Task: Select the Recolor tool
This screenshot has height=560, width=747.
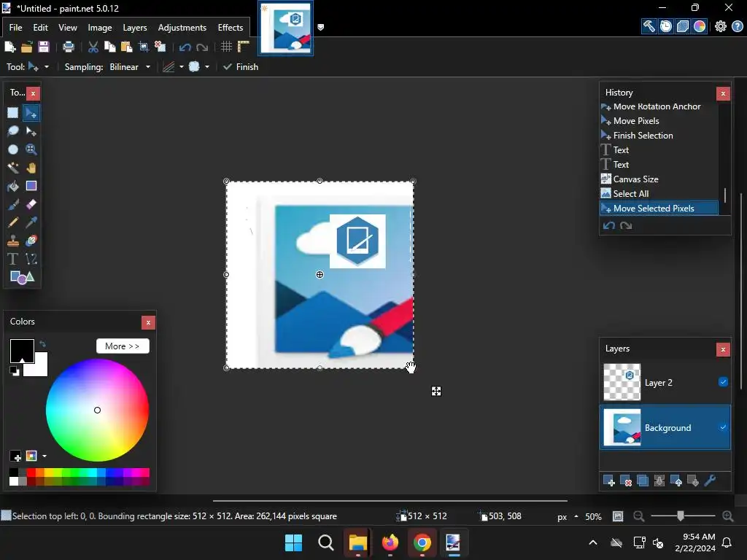Action: click(x=31, y=241)
